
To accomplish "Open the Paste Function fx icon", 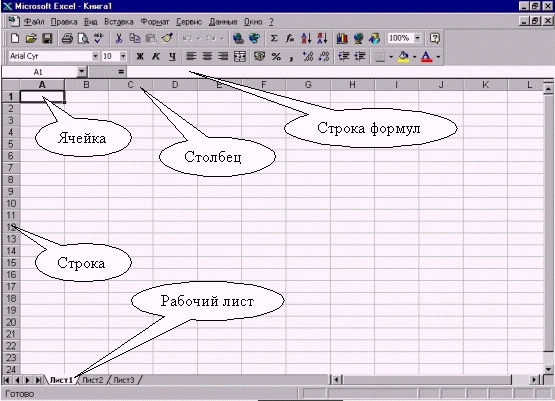I will pyautogui.click(x=290, y=38).
